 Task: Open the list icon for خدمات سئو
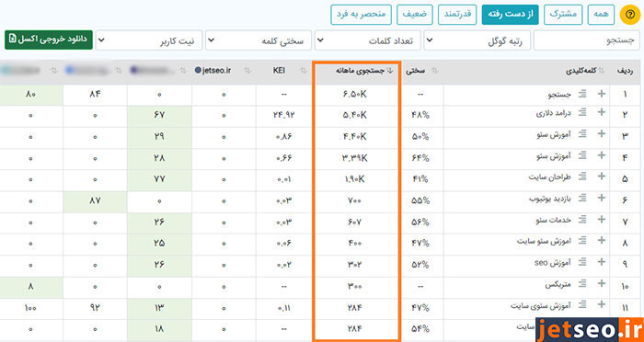[582, 219]
